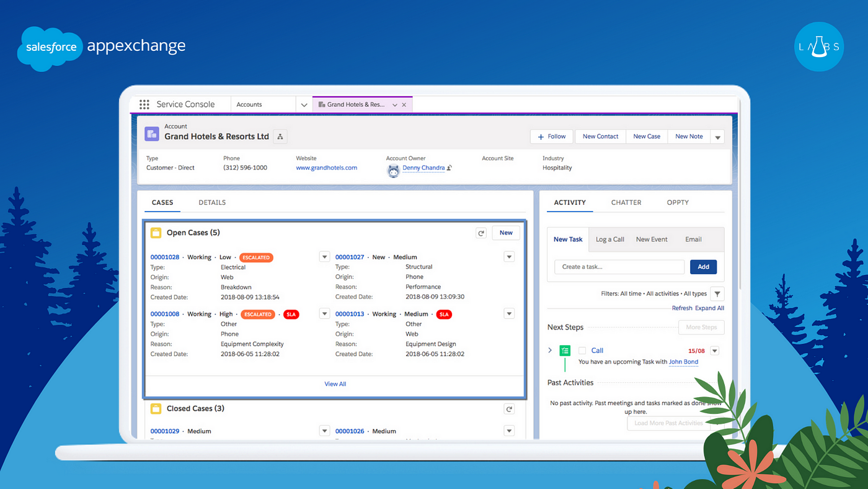Click the Closed Cases folder icon
The width and height of the screenshot is (868, 489).
point(156,408)
